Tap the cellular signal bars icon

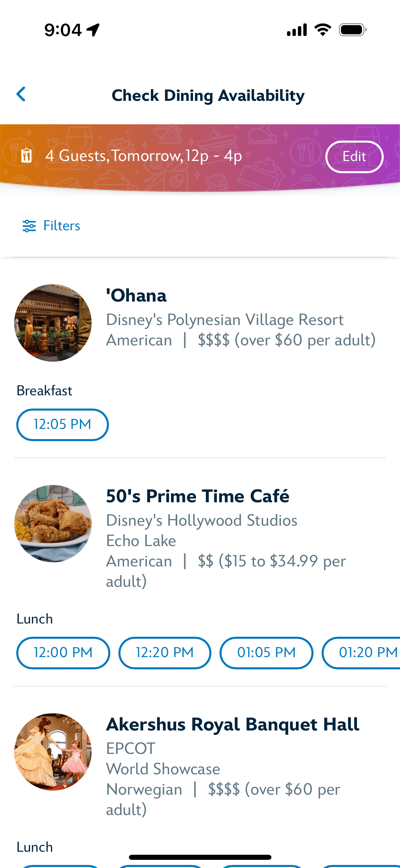[x=297, y=30]
